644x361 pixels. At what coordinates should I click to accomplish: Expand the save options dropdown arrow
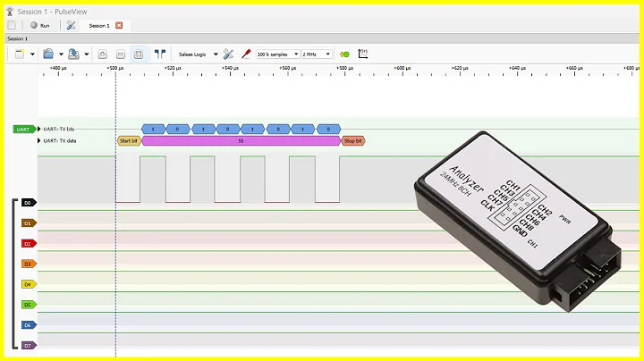[87, 55]
